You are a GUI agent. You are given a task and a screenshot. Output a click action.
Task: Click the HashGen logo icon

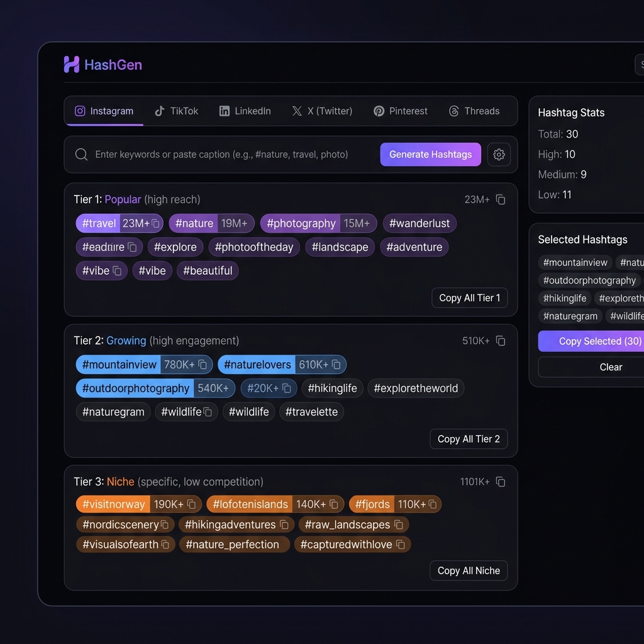(x=70, y=65)
